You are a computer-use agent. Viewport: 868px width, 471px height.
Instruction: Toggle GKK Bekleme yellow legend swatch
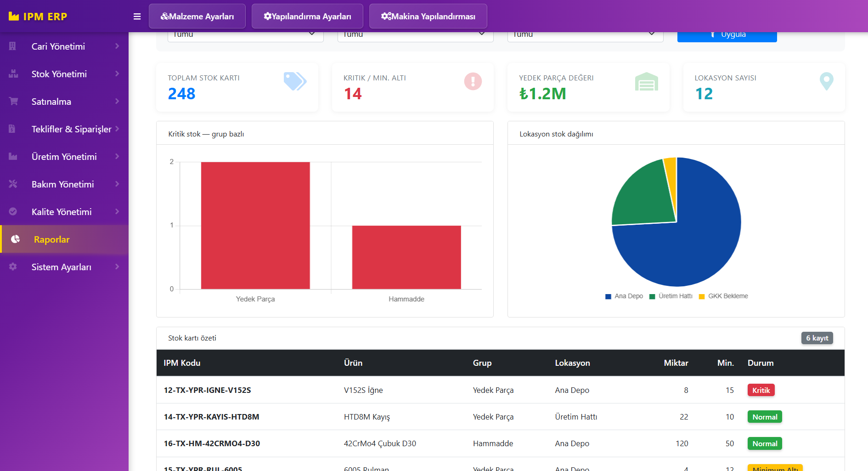pyautogui.click(x=702, y=296)
